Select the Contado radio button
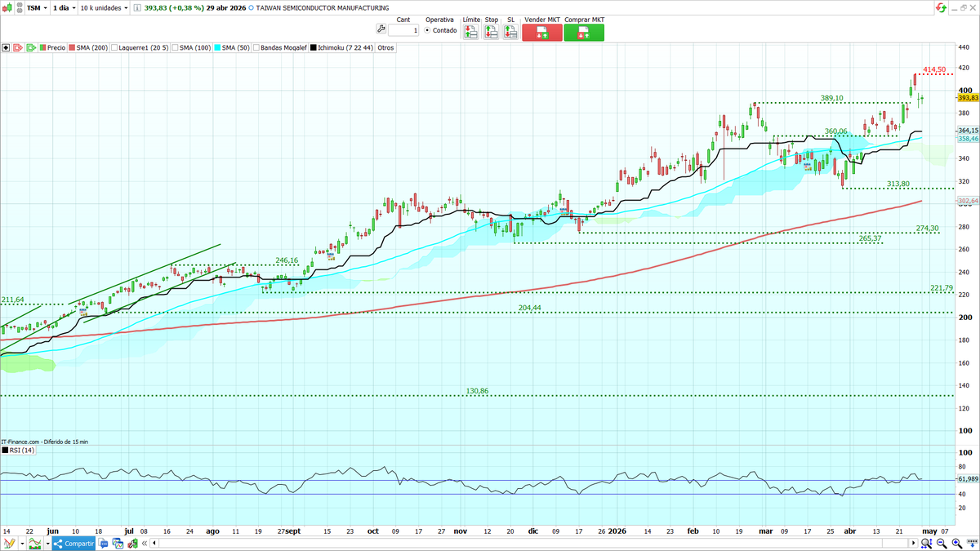Image resolution: width=980 pixels, height=551 pixels. 427,30
